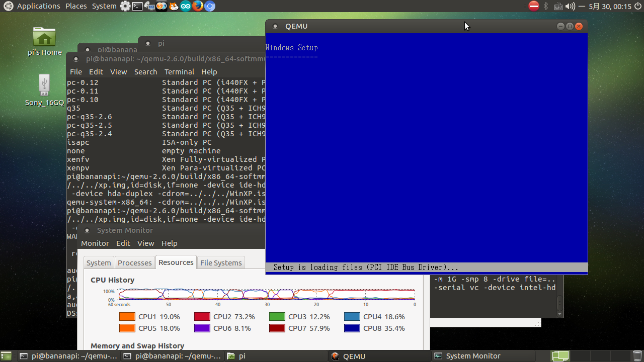Open System Monitor's View menu

point(146,243)
